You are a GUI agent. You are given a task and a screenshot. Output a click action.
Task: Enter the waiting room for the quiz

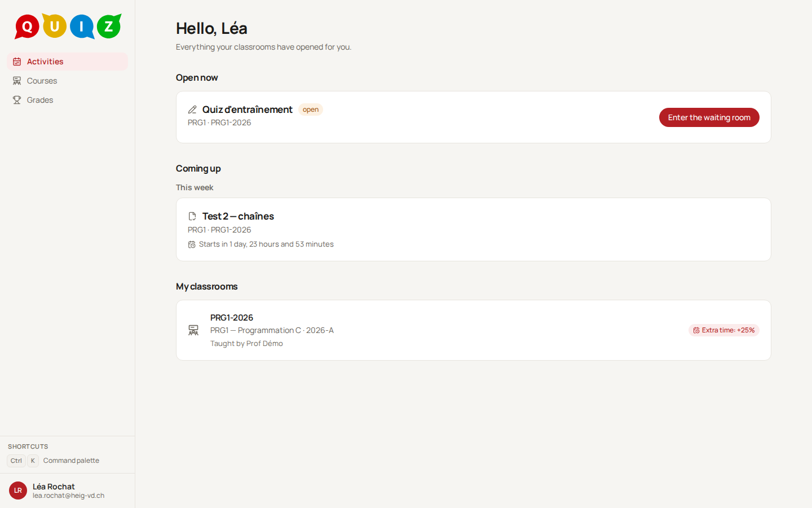(709, 117)
